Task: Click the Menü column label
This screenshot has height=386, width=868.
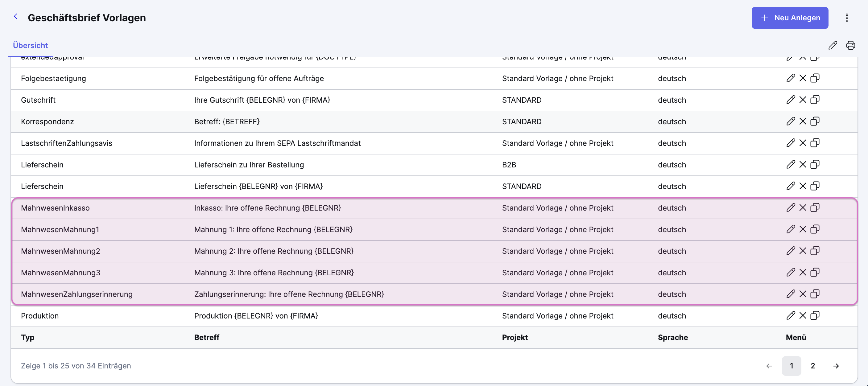Action: [796, 337]
